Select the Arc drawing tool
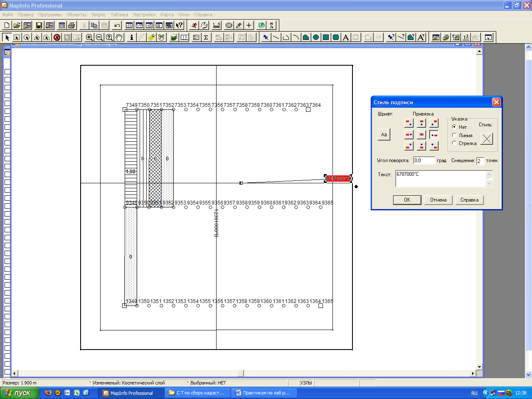 tap(296, 37)
